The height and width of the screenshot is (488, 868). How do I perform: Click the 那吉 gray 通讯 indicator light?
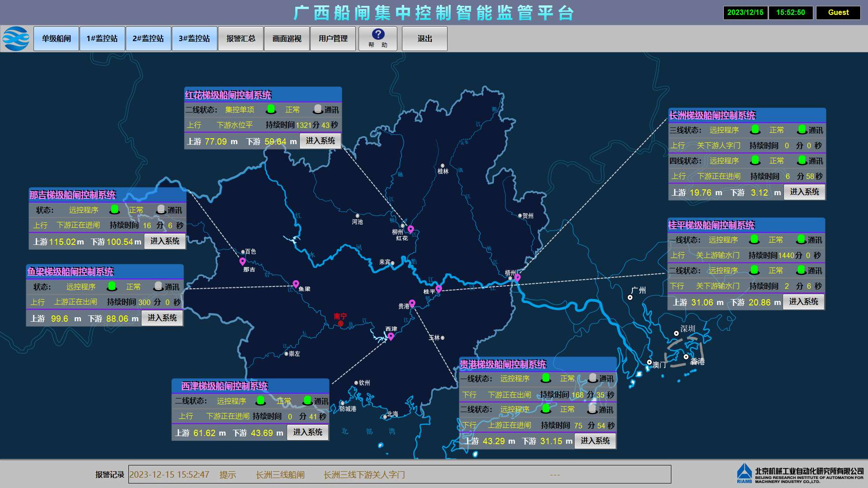click(160, 210)
